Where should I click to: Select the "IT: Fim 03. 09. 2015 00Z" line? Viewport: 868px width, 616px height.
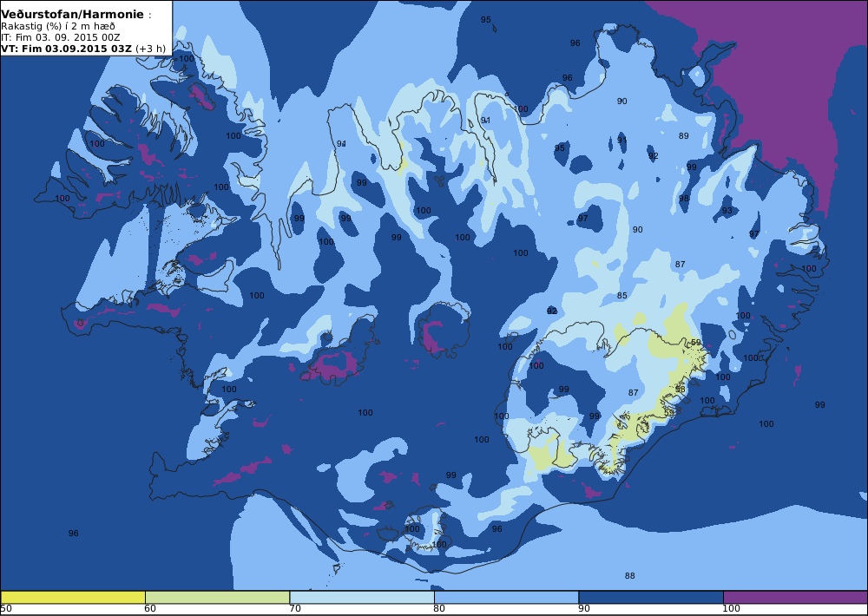(x=61, y=37)
